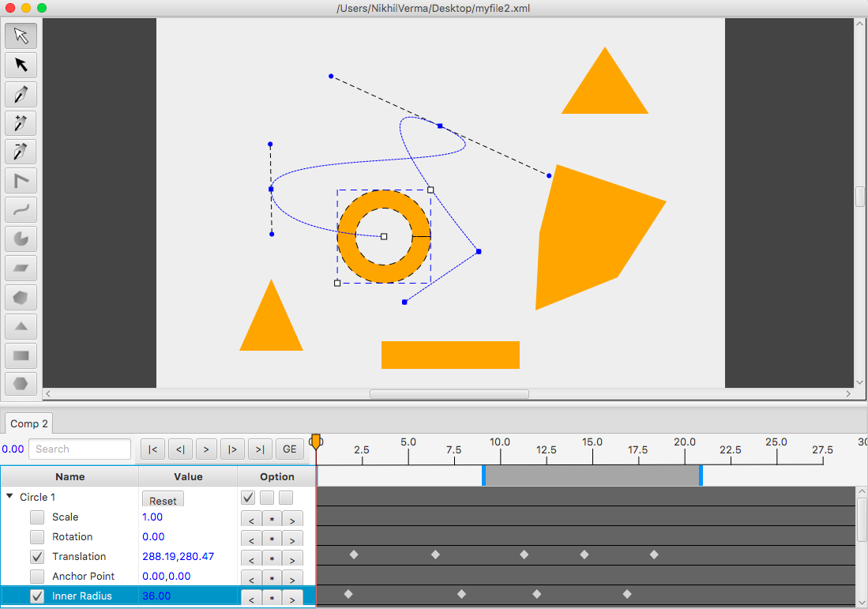Jump to the last frame button

(260, 449)
